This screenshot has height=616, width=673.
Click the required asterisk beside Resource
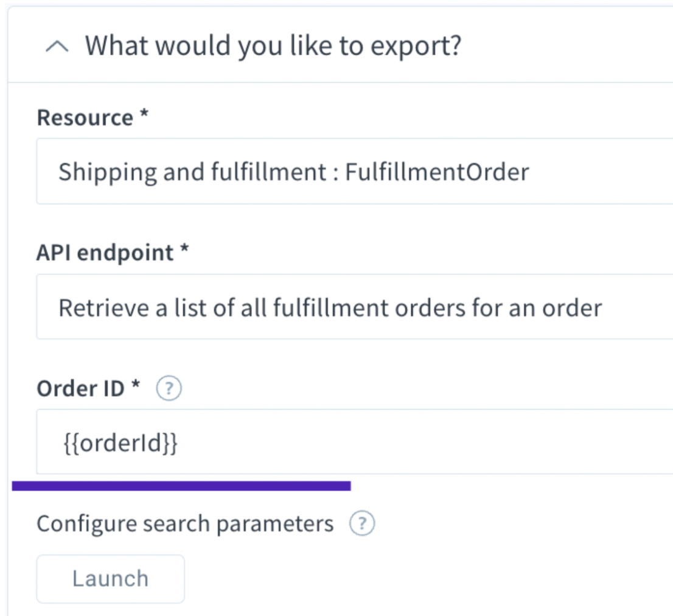144,113
